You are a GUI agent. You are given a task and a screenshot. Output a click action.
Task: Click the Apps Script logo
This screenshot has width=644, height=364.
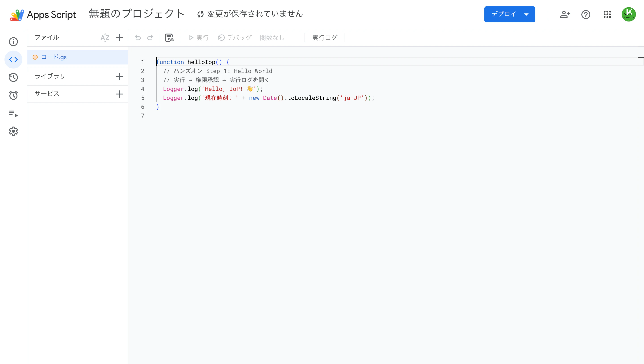click(x=17, y=15)
